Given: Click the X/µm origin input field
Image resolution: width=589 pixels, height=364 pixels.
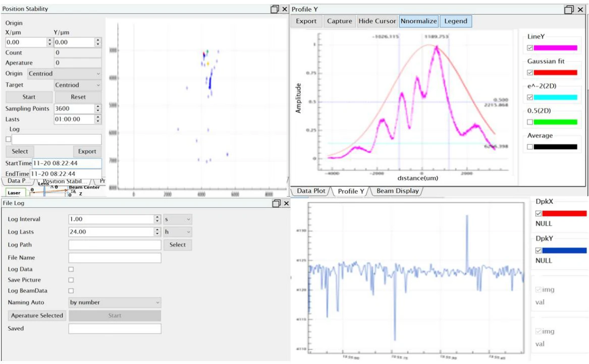Looking at the screenshot, I should tap(26, 42).
